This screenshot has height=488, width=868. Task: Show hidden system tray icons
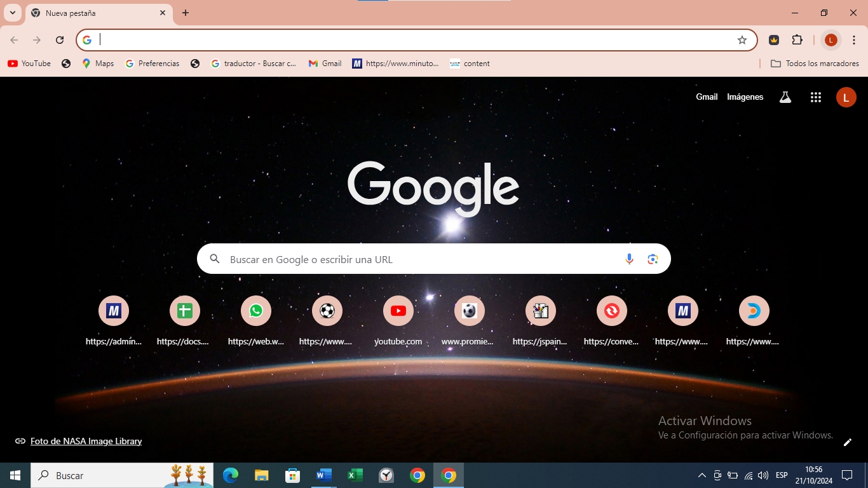tap(702, 475)
